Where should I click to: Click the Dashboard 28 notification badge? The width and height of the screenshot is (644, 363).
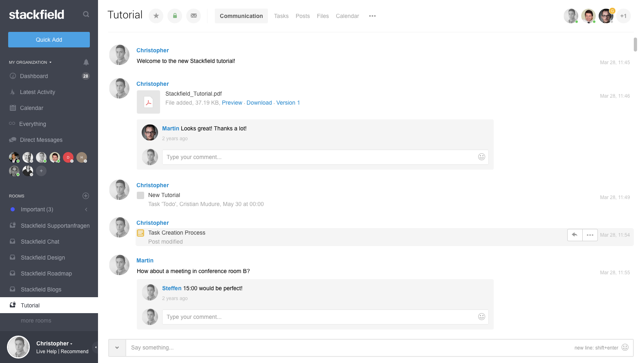click(85, 76)
